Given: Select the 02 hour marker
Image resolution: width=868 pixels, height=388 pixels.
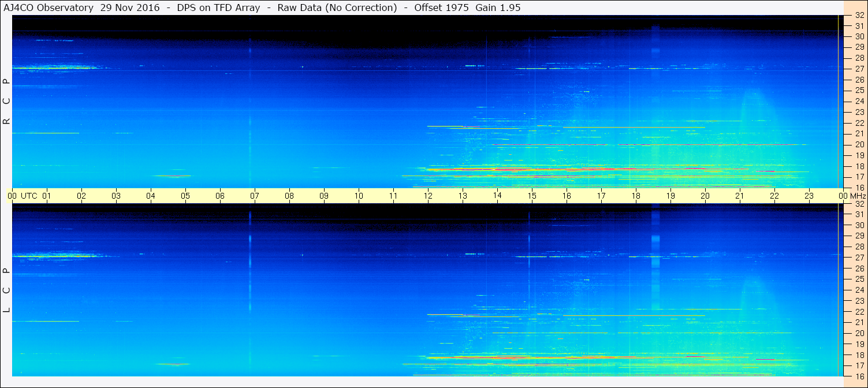Looking at the screenshot, I should tap(81, 196).
